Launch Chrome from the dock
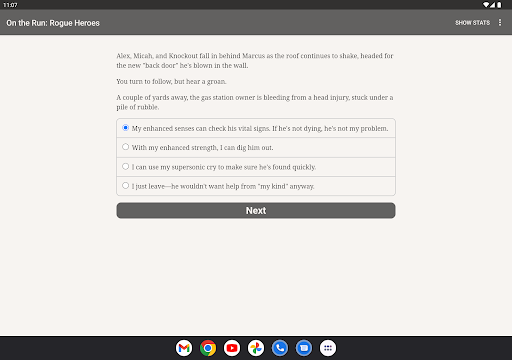512x360 pixels. click(x=208, y=348)
